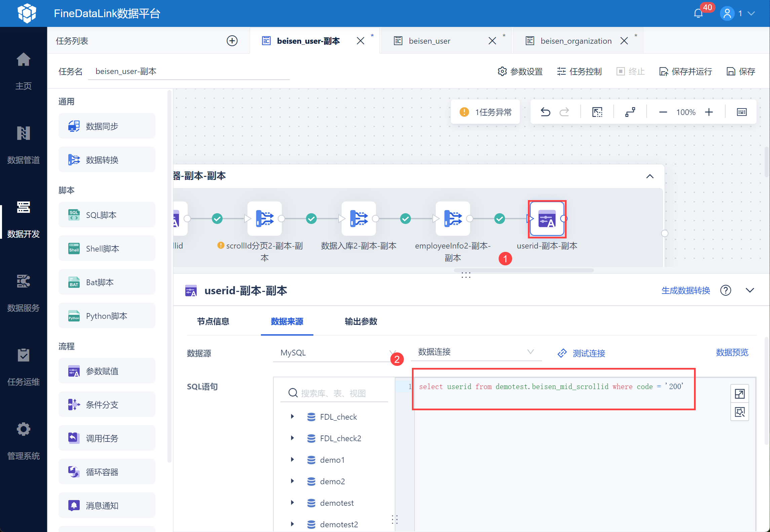Image resolution: width=770 pixels, height=532 pixels.
Task: Click the add new task plus icon
Action: 232,41
